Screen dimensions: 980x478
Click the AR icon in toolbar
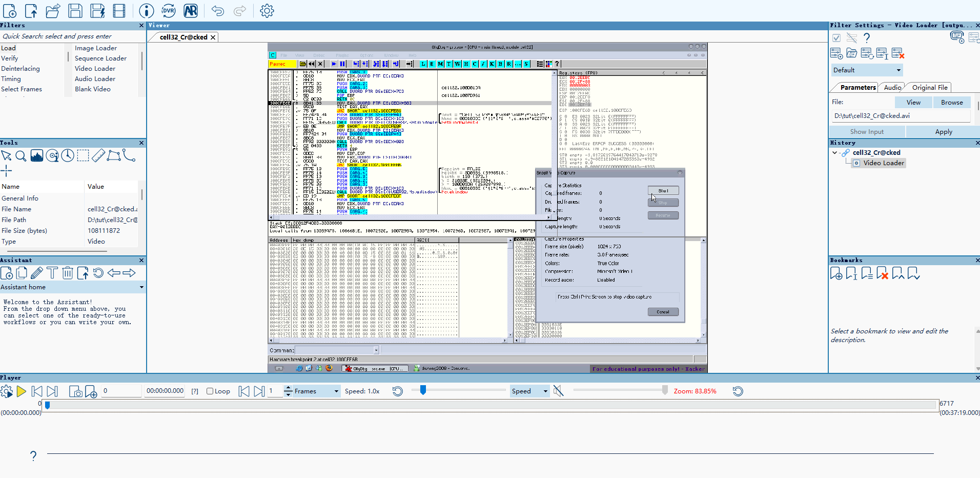(x=191, y=11)
